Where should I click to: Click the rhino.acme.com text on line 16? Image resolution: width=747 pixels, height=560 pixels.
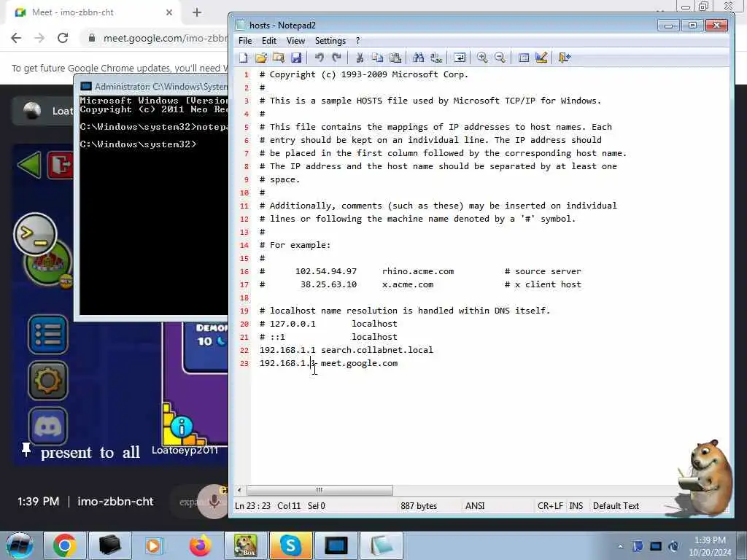tap(418, 271)
